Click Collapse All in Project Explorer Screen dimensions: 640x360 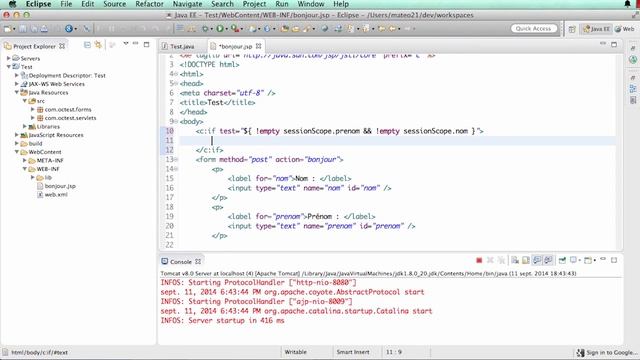click(87, 45)
